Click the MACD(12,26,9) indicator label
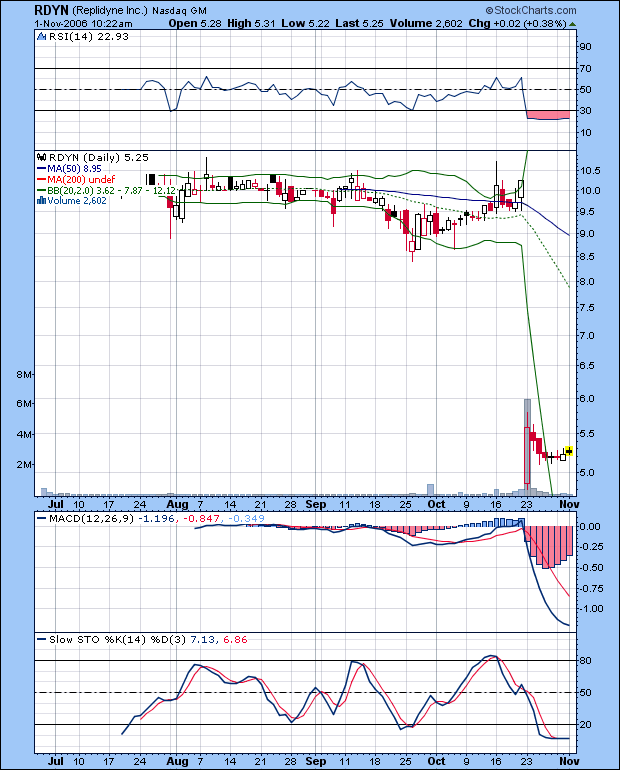The width and height of the screenshot is (620, 770). point(91,519)
